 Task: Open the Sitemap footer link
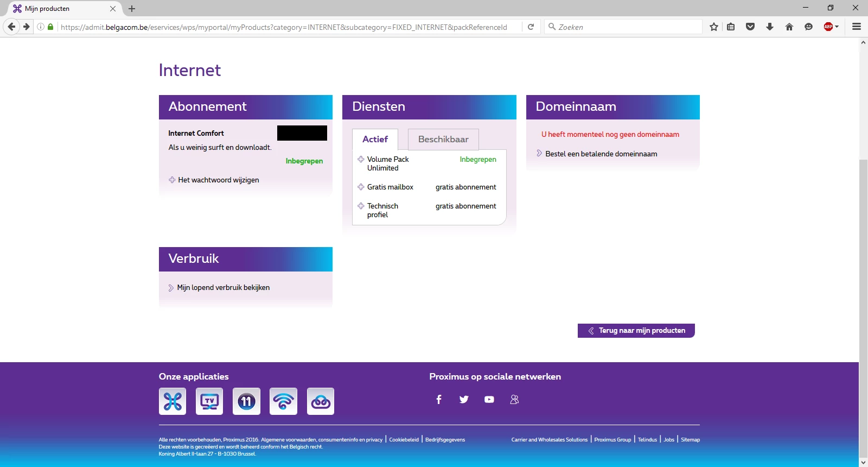(691, 440)
